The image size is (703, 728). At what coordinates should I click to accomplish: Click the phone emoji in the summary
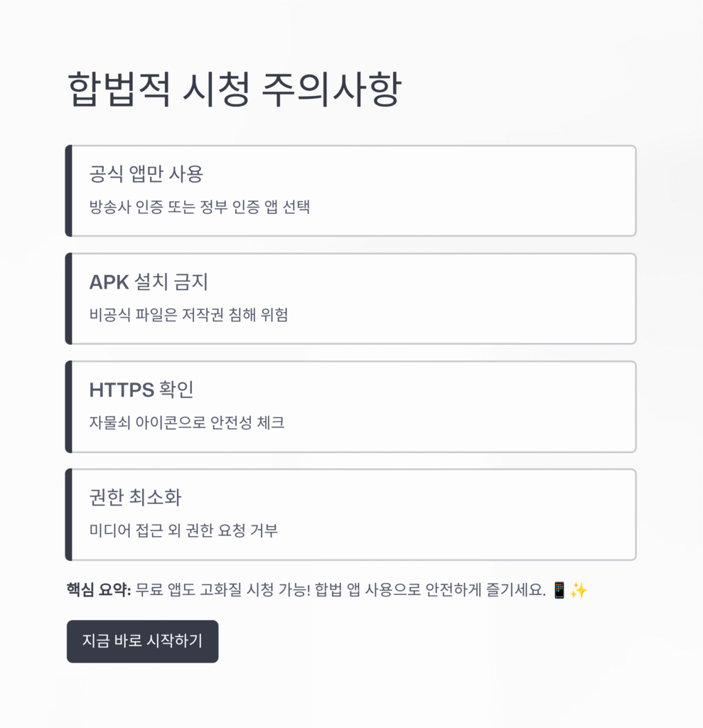[559, 590]
